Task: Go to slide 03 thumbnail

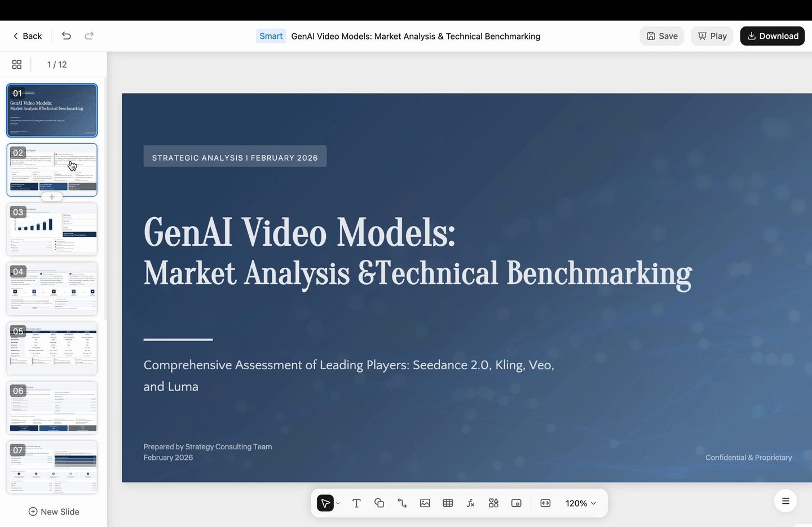Action: tap(52, 229)
